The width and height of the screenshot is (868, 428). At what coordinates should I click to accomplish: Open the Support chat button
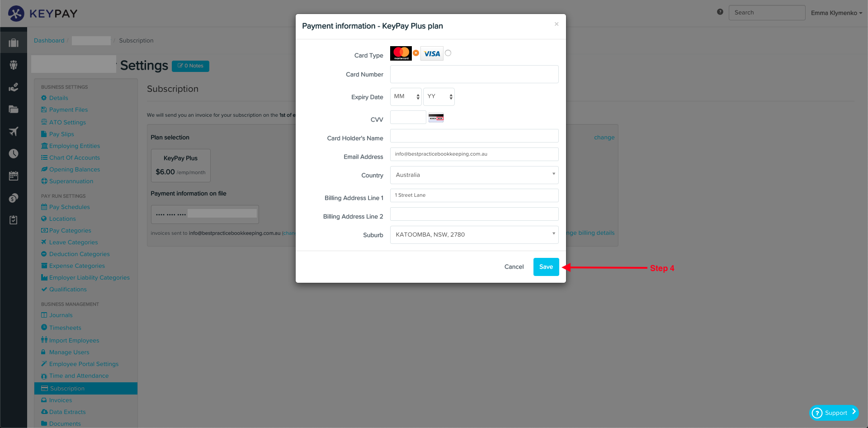click(834, 413)
